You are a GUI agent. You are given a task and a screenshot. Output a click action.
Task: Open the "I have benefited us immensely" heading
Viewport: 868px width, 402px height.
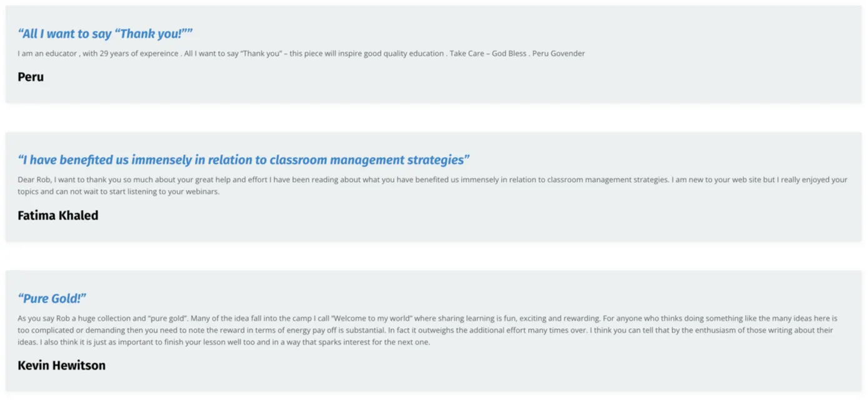[x=243, y=160]
